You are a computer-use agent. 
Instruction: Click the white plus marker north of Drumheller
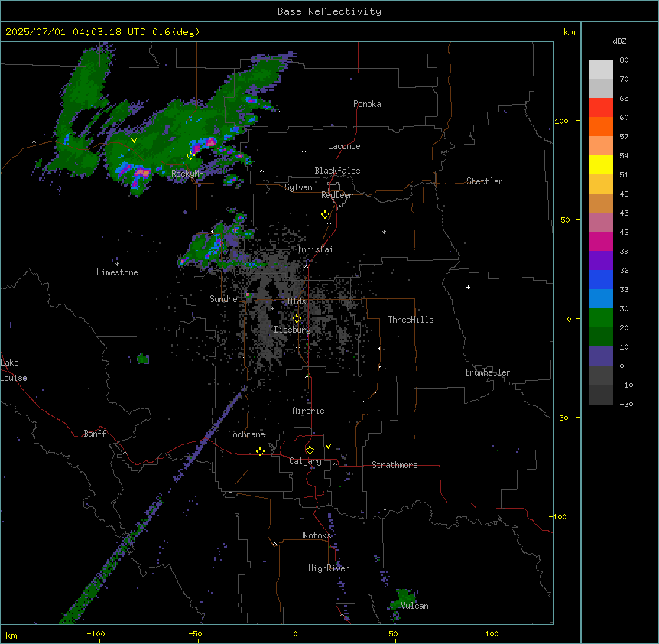[x=468, y=287]
